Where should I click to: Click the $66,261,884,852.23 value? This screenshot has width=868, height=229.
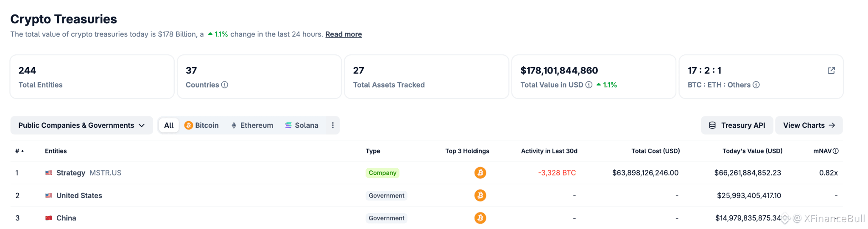click(748, 173)
